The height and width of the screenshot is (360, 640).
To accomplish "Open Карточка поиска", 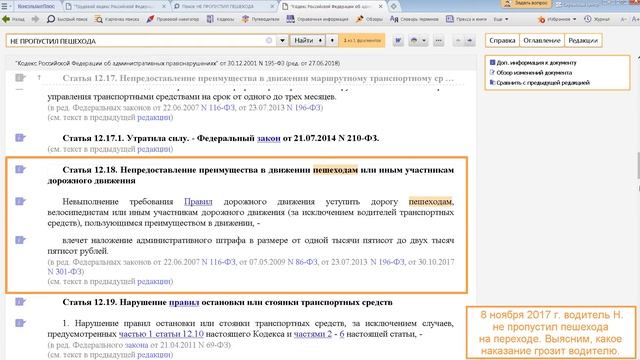I will [x=117, y=19].
